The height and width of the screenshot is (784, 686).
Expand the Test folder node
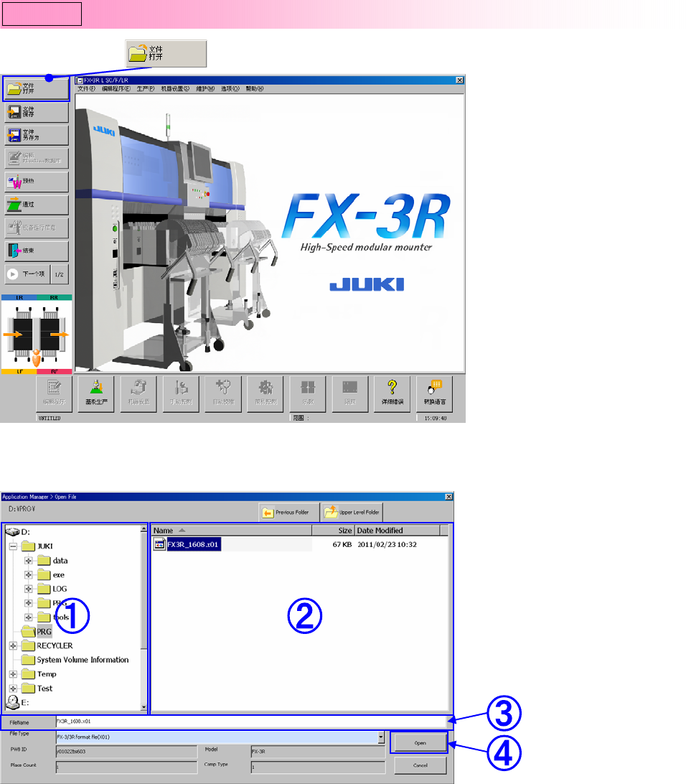point(14,689)
